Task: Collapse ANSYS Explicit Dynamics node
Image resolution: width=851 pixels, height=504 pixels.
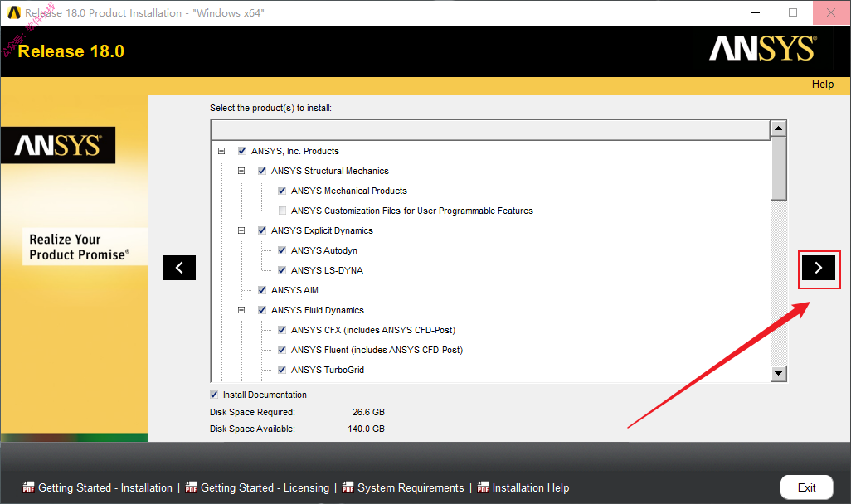Action: 241,230
